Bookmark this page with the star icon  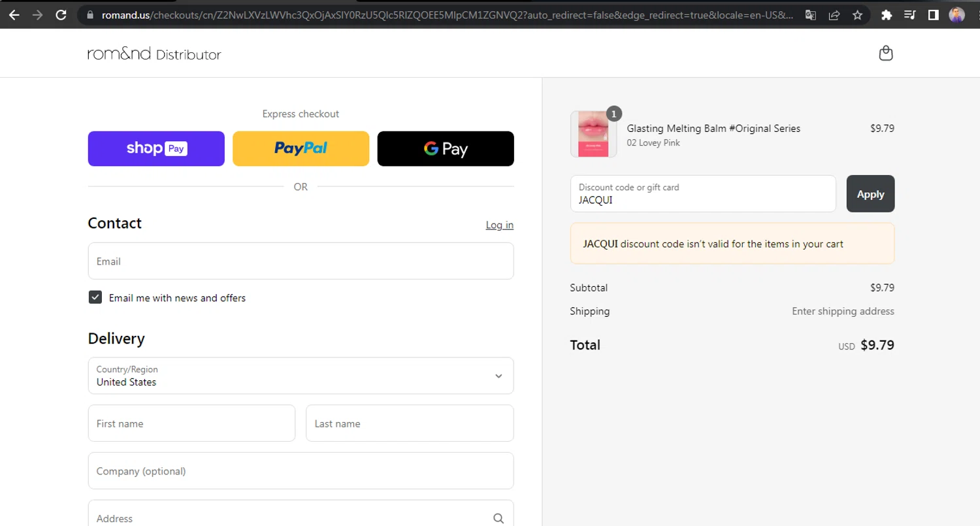coord(858,15)
